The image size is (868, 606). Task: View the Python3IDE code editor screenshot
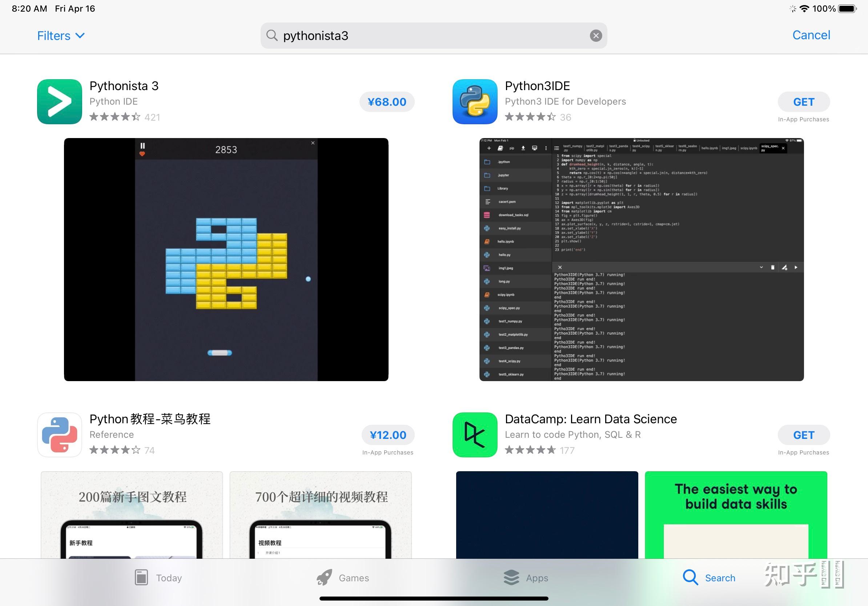click(x=641, y=259)
